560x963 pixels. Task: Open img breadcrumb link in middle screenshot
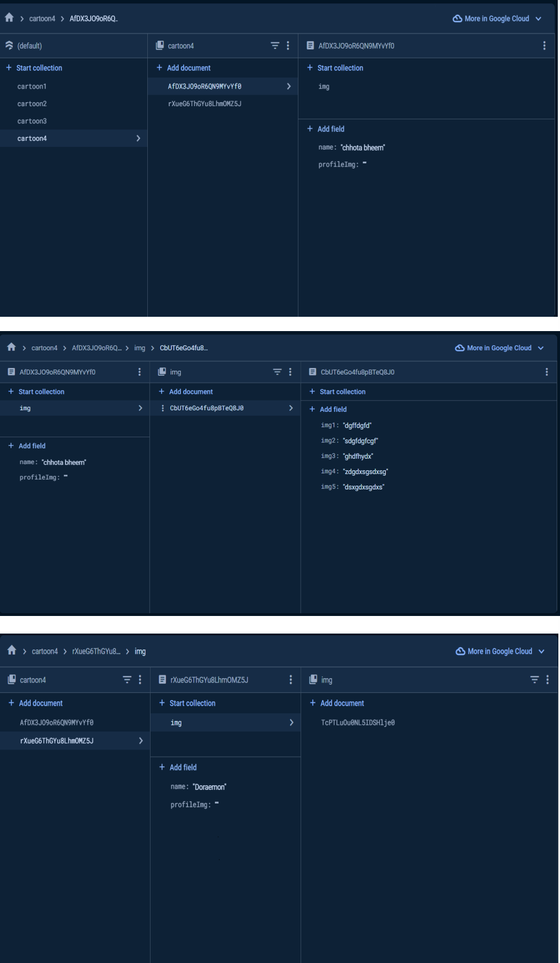(140, 348)
